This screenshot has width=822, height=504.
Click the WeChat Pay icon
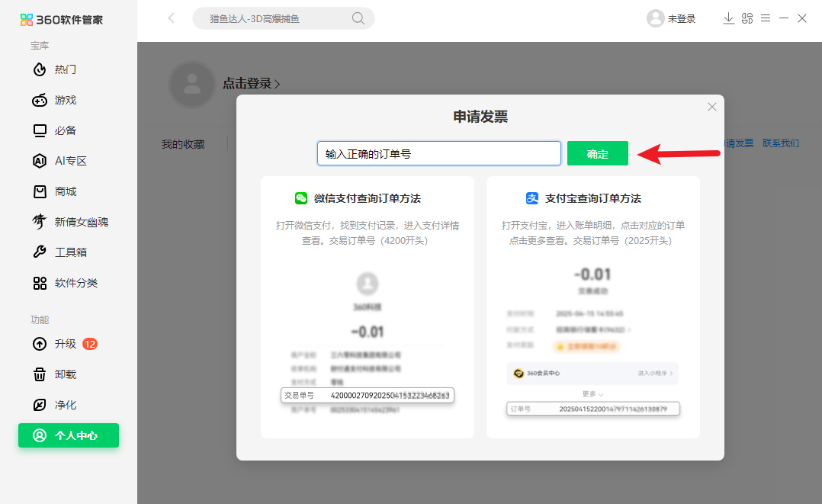(x=301, y=198)
